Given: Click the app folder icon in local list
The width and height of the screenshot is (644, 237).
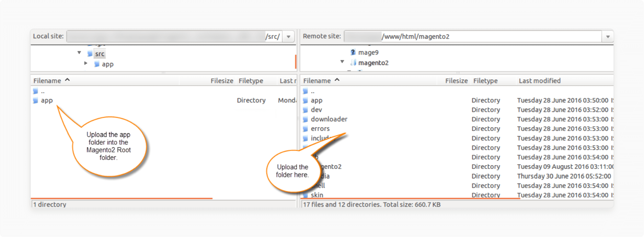Looking at the screenshot, I should [x=36, y=100].
